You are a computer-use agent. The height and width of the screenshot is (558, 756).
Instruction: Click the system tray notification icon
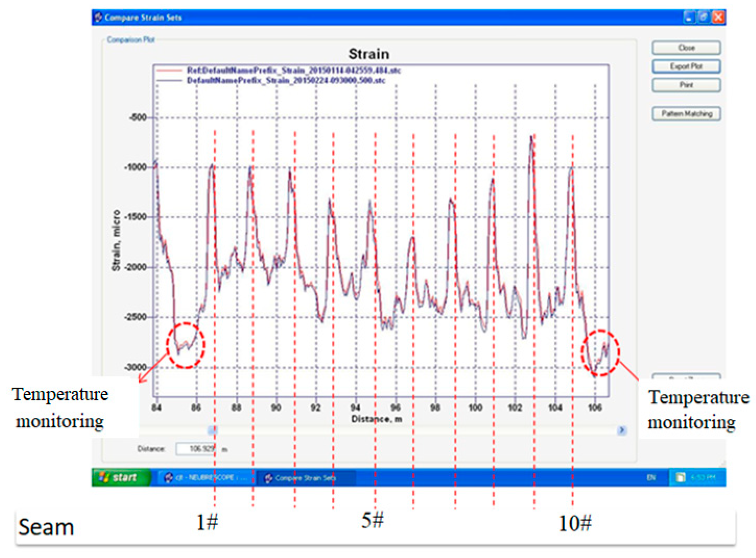(x=680, y=477)
